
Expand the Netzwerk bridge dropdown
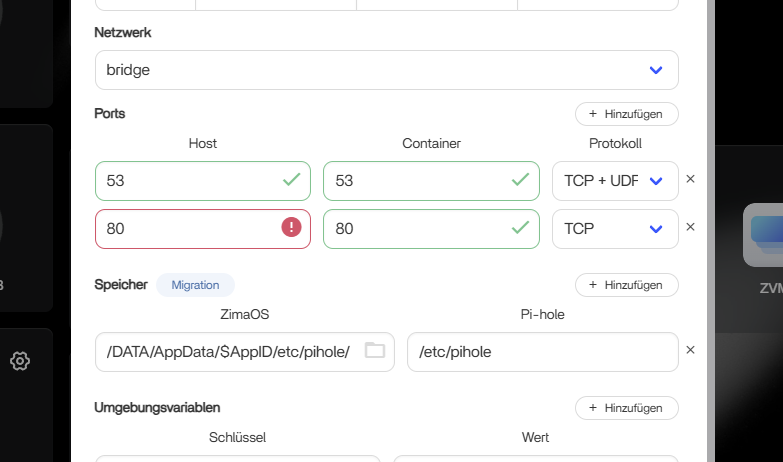(x=656, y=70)
